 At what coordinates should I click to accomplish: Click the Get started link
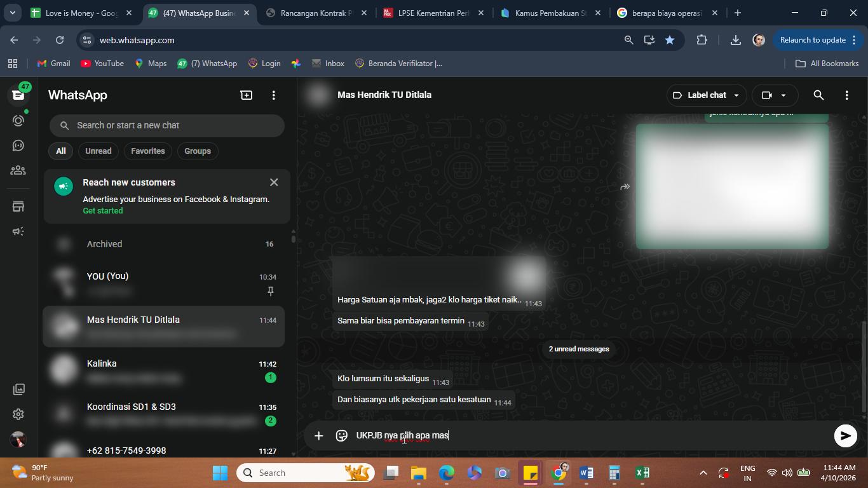(x=103, y=211)
